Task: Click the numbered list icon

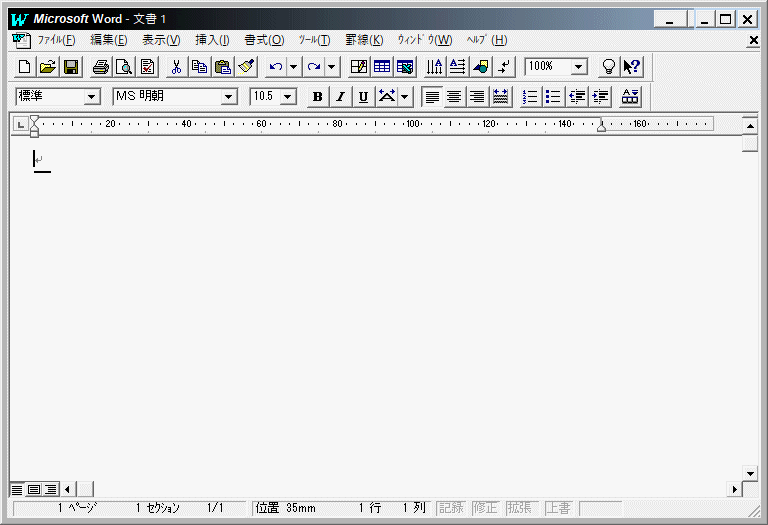Action: coord(531,96)
